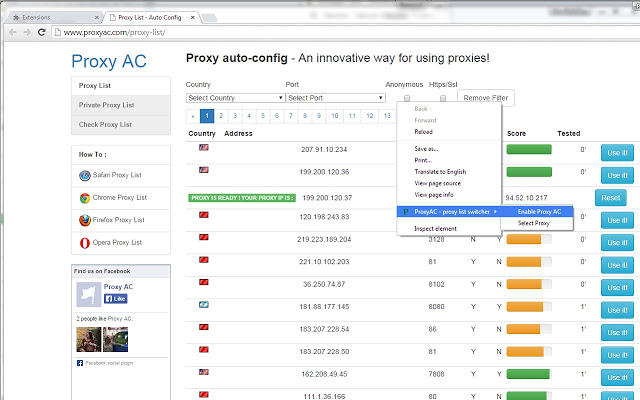
Task: Click the flag icon for 221.10.102.203
Action: 204,260
